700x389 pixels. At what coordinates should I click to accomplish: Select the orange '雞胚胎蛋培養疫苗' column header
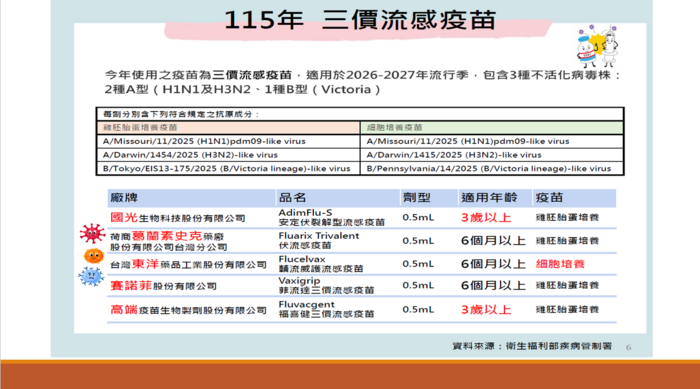coord(229,128)
